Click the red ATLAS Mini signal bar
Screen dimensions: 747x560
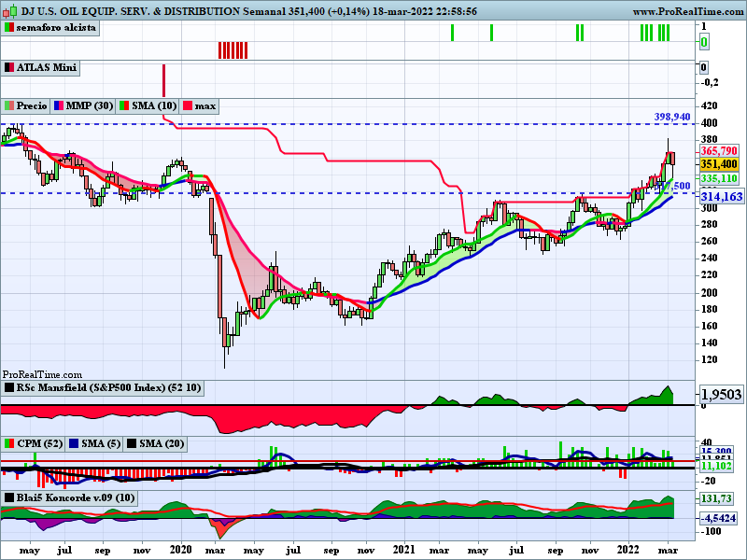(x=164, y=80)
